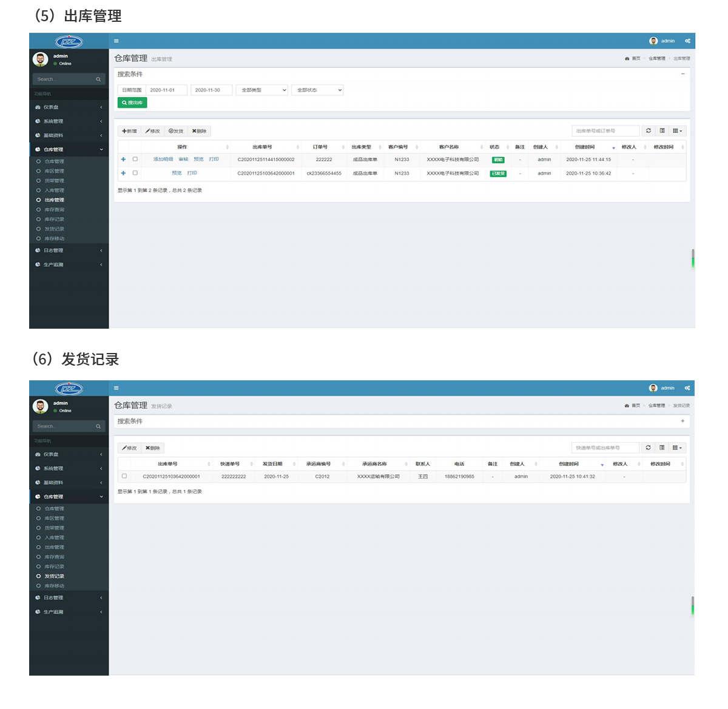Open the 全部状态 dropdown
728x709 pixels.
point(318,90)
